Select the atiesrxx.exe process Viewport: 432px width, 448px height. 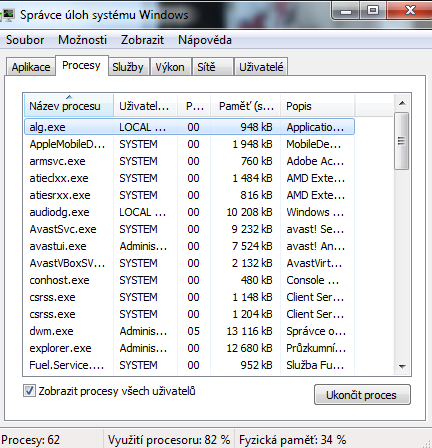189,195
